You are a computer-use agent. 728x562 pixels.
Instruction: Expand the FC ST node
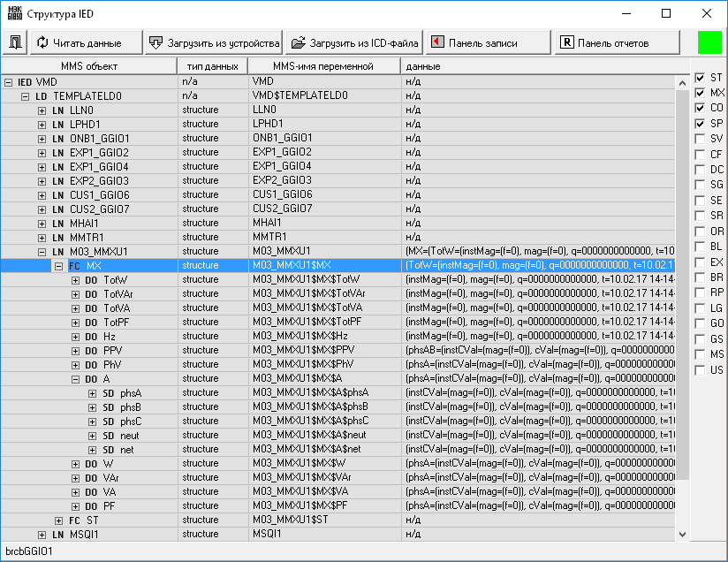point(59,520)
